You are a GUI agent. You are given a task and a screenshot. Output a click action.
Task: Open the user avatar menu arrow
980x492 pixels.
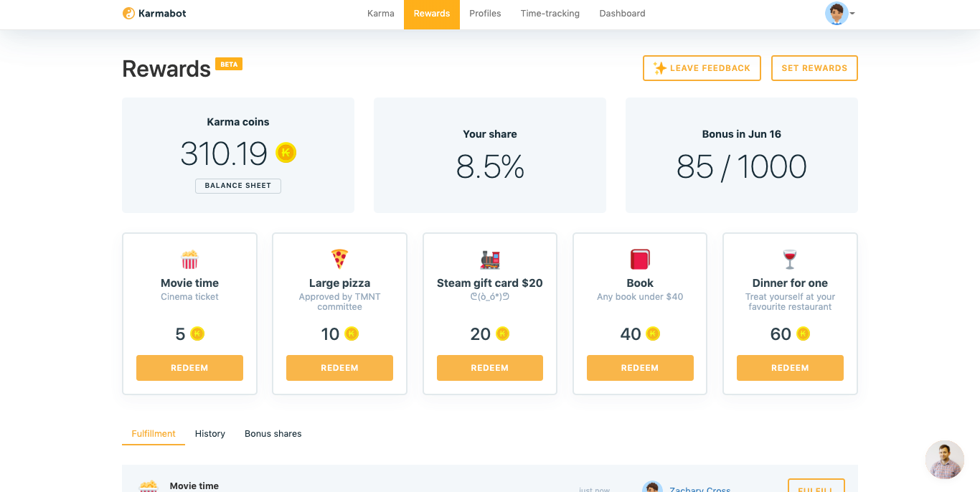pyautogui.click(x=852, y=14)
